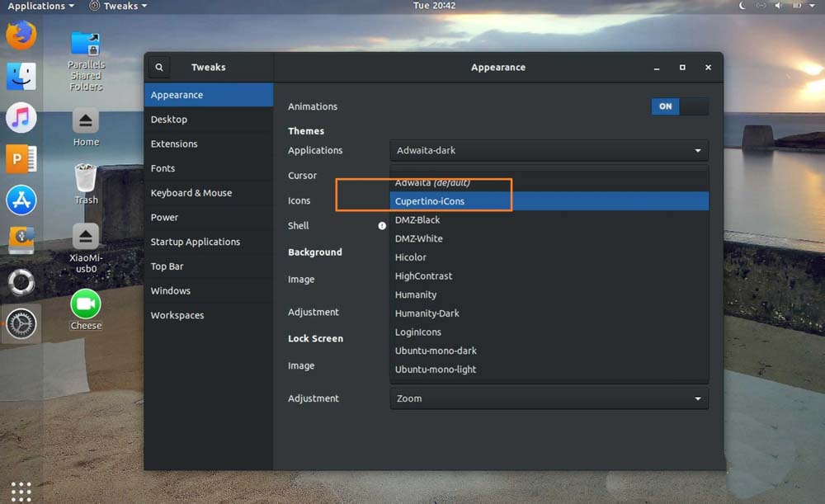Open the lock screen Adjustment Zoom dropdown
The width and height of the screenshot is (825, 504).
[x=549, y=398]
